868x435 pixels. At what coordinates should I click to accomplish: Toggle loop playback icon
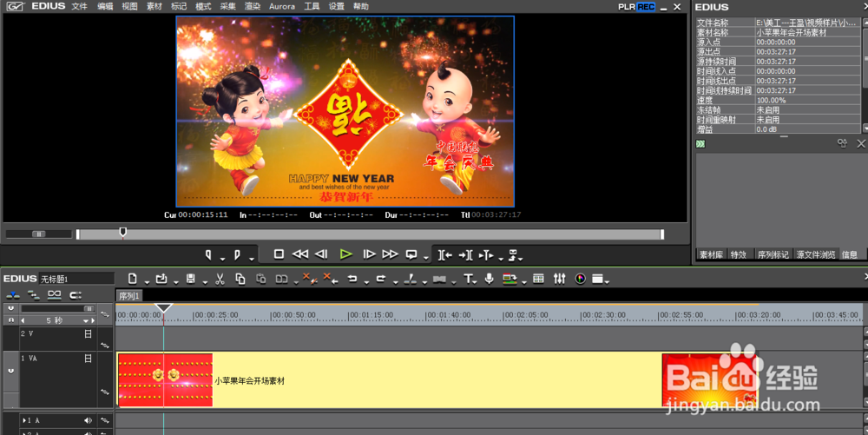pyautogui.click(x=411, y=254)
